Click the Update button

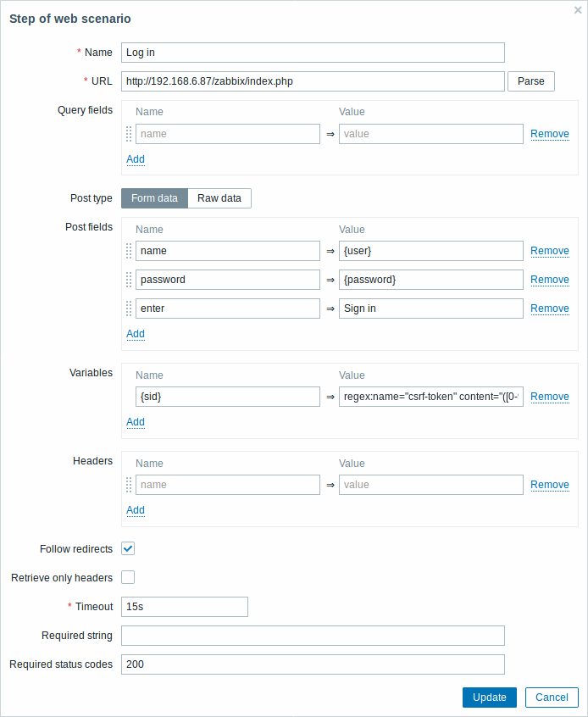[x=489, y=698]
